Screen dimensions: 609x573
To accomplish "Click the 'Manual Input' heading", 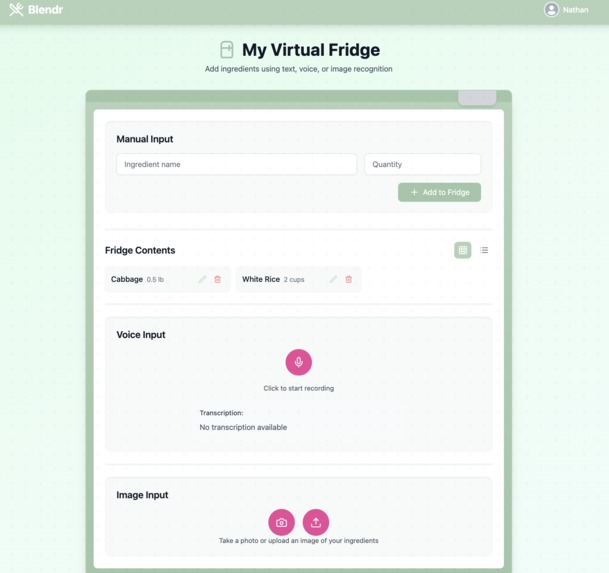I will tap(145, 139).
